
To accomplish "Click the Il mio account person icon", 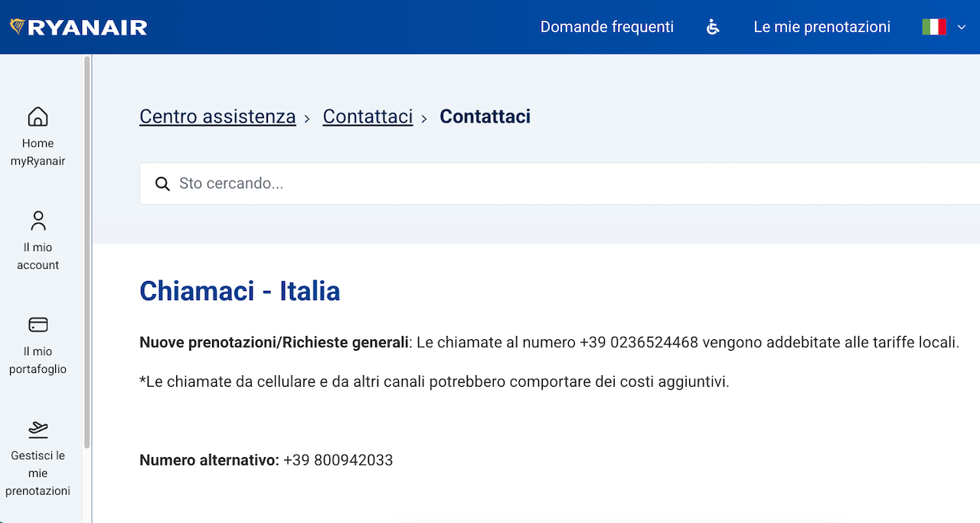I will pyautogui.click(x=38, y=221).
